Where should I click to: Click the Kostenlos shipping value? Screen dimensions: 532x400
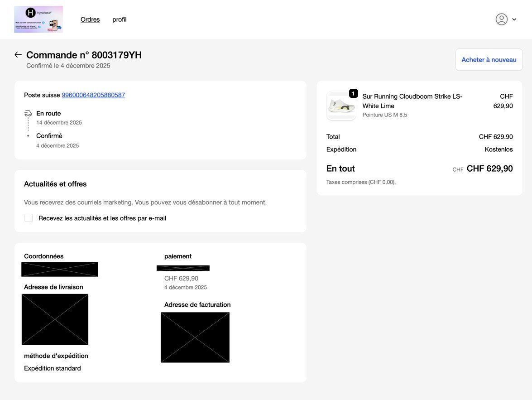(x=499, y=149)
